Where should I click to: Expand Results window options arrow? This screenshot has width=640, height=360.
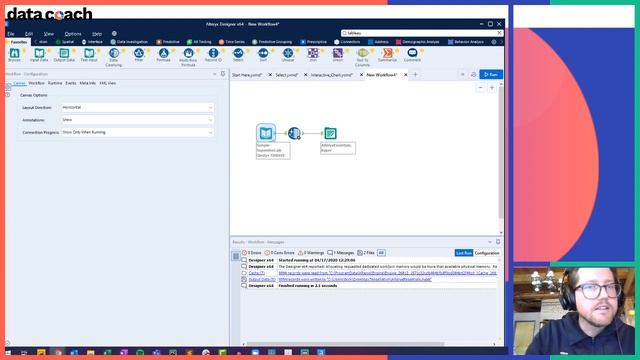click(x=490, y=242)
